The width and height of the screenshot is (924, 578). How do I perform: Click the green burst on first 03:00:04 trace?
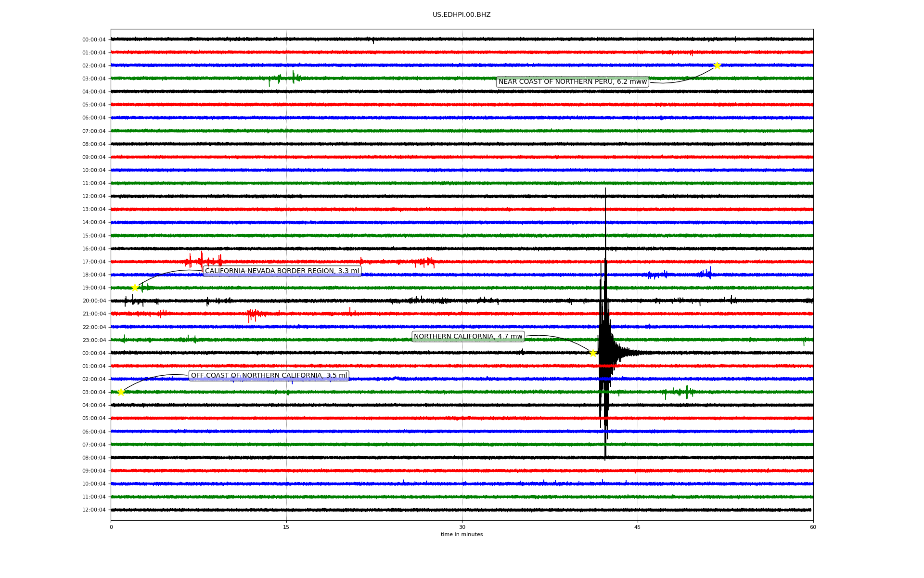point(293,77)
